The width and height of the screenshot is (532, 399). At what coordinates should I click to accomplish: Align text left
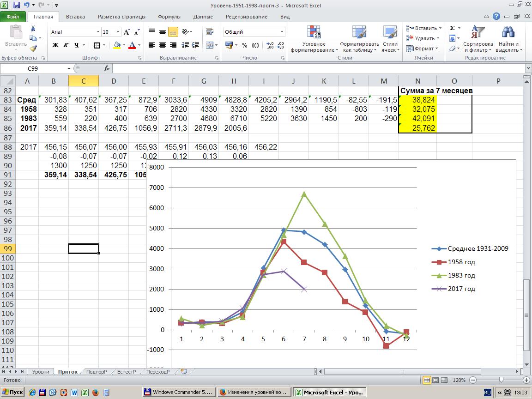[x=152, y=45]
